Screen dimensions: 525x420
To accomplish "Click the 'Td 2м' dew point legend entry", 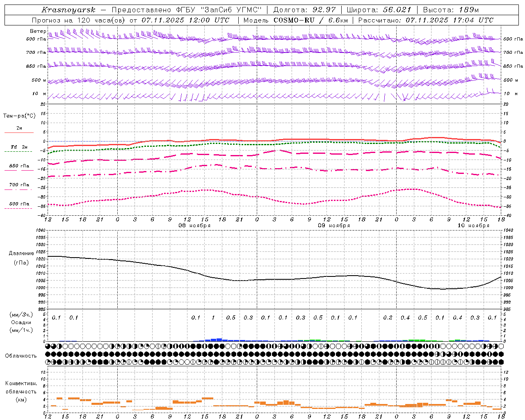I will click(19, 147).
